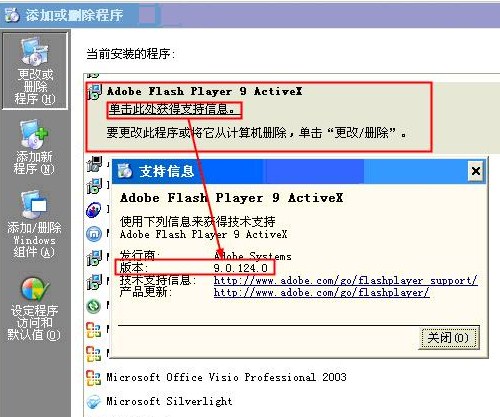Open the 产品更新 flashplayer link
Image resolution: width=500 pixels, height=417 pixels.
coord(321,293)
